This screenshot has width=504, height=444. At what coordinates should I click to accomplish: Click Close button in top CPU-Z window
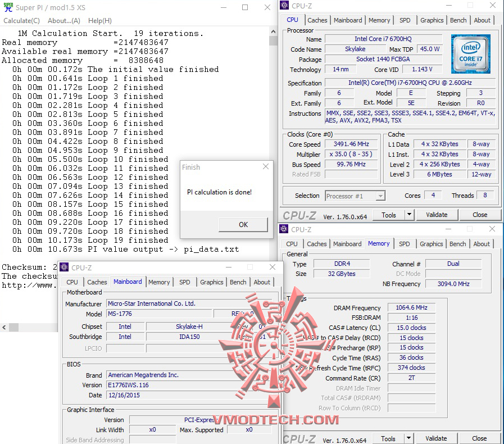(480, 215)
